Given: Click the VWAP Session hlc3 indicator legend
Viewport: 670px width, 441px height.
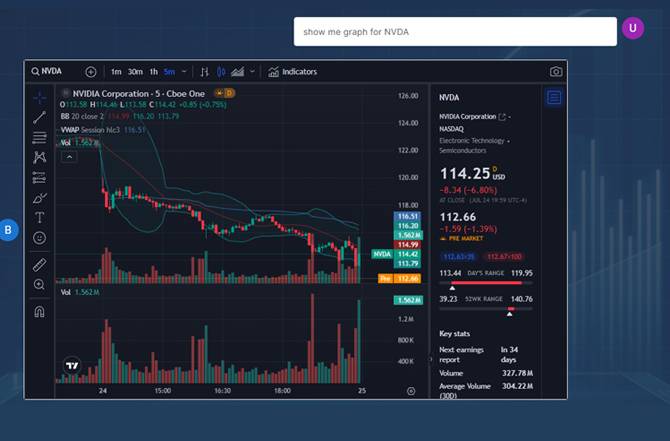Looking at the screenshot, I should click(x=90, y=130).
